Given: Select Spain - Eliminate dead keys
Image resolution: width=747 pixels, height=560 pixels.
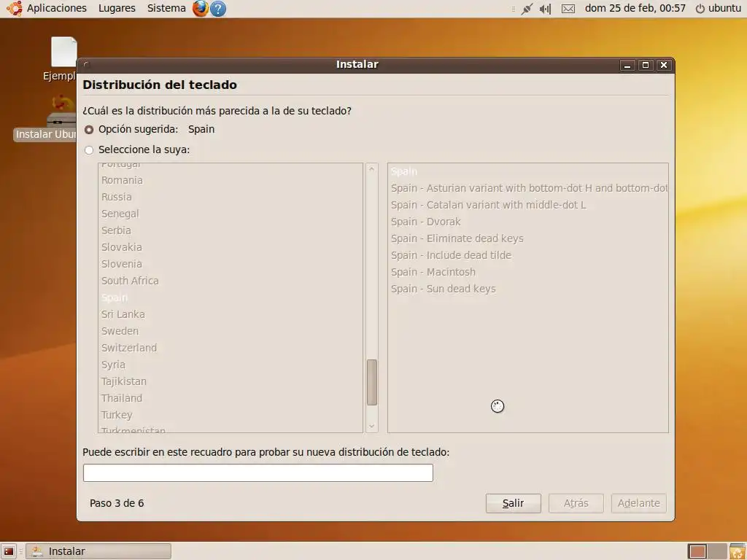Looking at the screenshot, I should 528,238.
